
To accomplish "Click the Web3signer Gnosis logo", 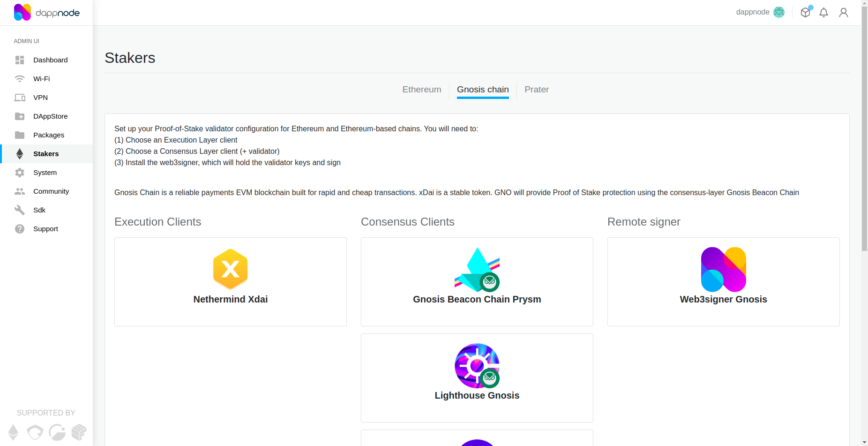I will [x=724, y=270].
